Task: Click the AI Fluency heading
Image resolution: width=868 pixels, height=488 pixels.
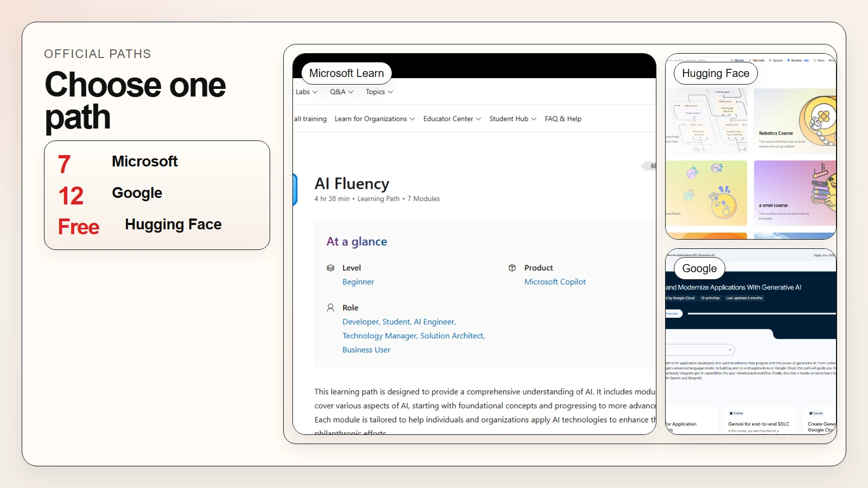Action: coord(352,184)
